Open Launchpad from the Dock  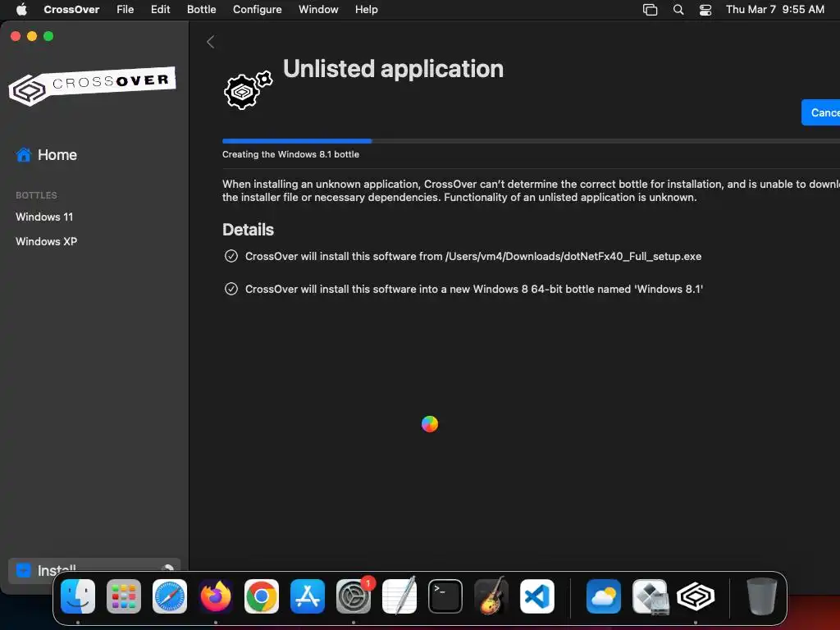click(x=124, y=596)
